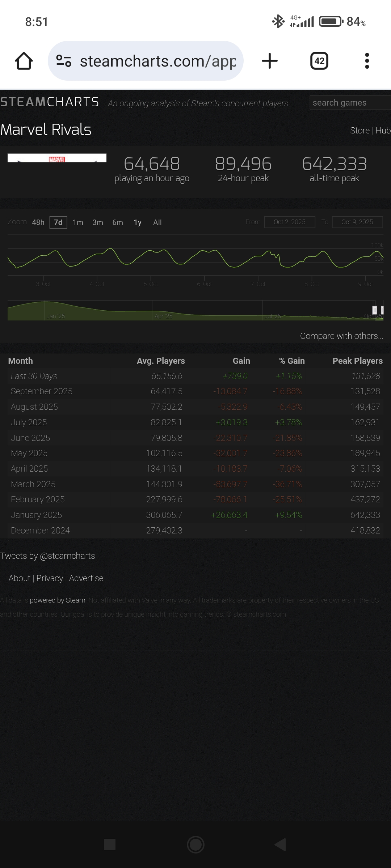
Task: Open site settings icon in address bar
Action: point(64,61)
